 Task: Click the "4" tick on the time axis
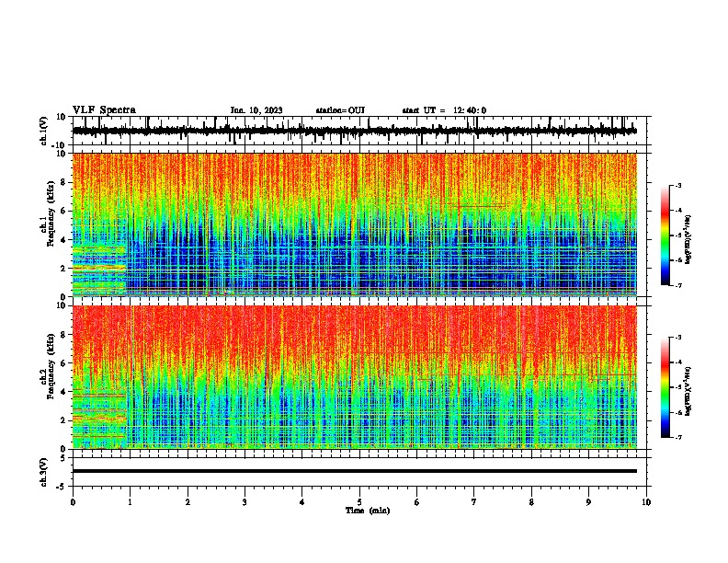302,502
